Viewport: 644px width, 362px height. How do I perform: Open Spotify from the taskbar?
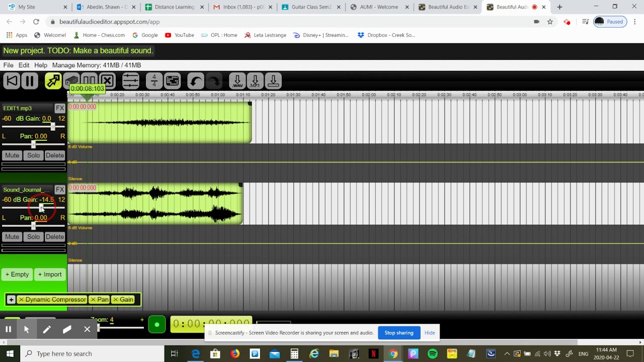tap(433, 353)
